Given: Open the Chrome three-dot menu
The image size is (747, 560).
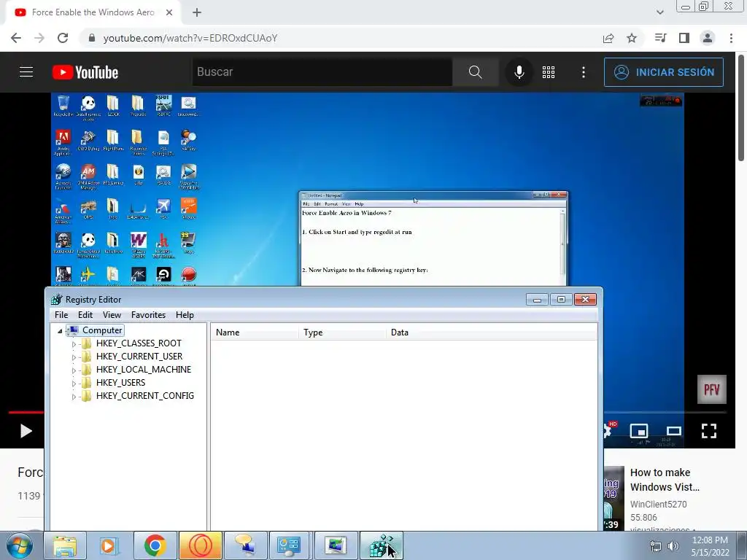Looking at the screenshot, I should click(731, 38).
